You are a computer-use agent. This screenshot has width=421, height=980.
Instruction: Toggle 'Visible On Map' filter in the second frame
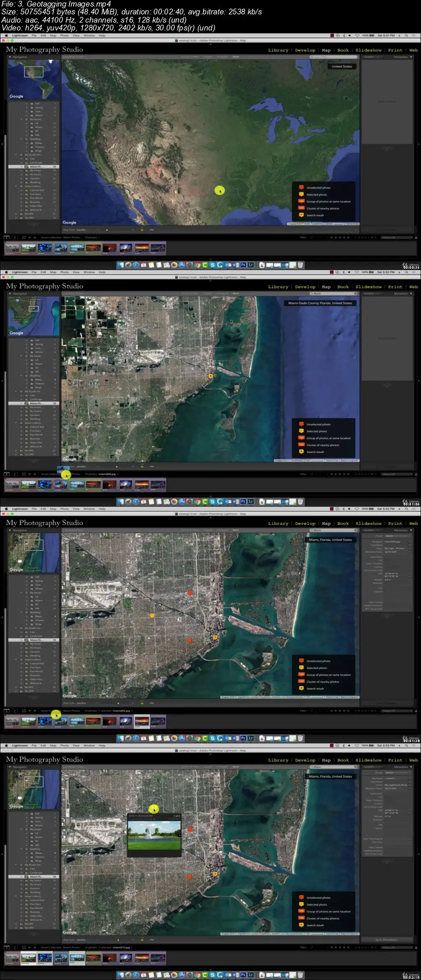[190, 293]
